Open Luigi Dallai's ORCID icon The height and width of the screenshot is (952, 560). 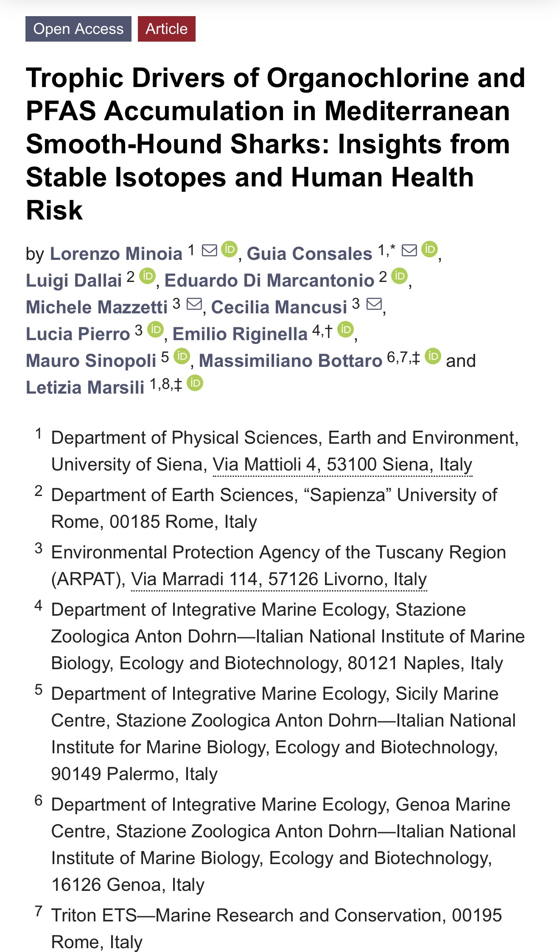click(147, 276)
